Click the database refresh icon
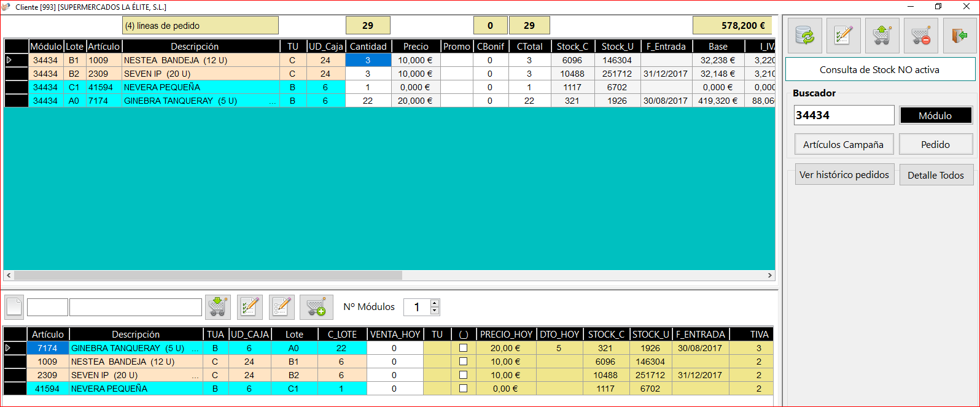 tap(804, 36)
